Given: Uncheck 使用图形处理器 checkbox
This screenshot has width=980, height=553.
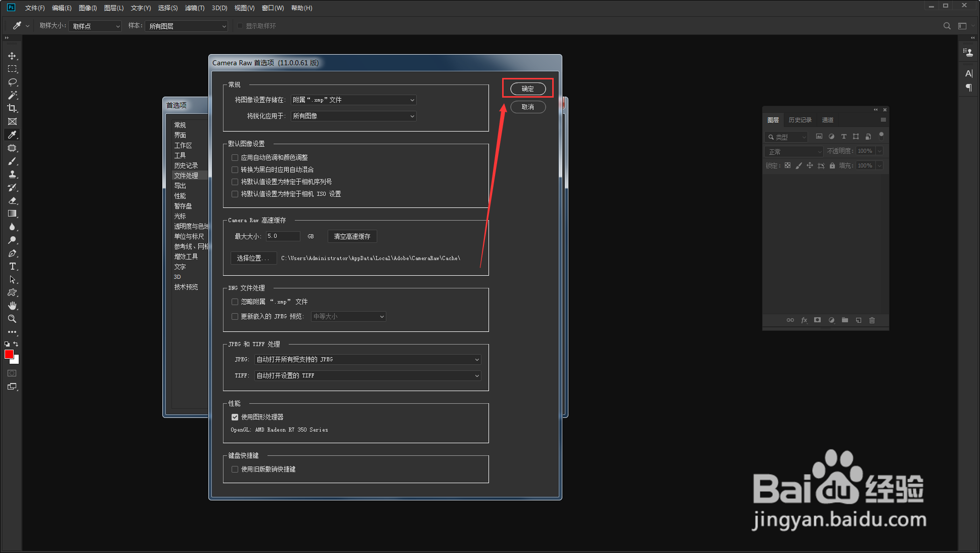Looking at the screenshot, I should click(235, 417).
